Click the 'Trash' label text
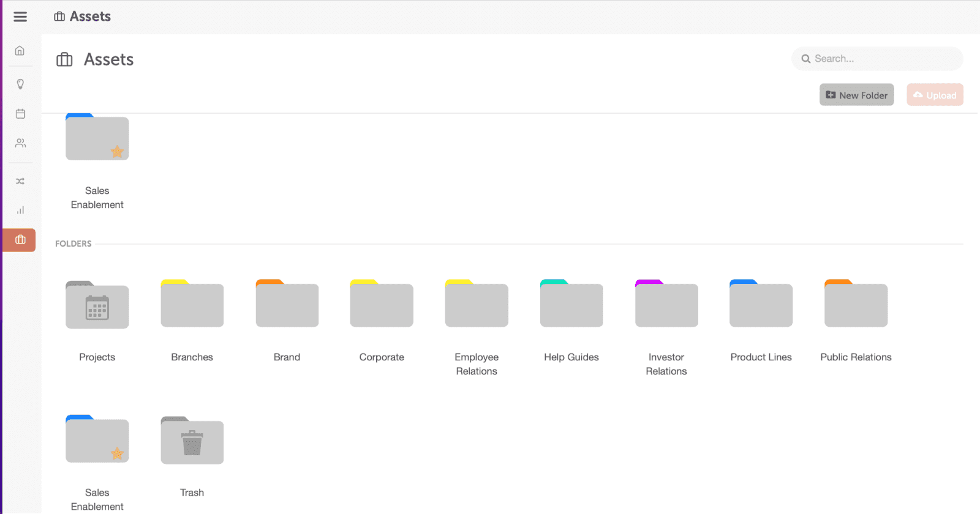Screen dimensions: 980x514 (x=192, y=493)
